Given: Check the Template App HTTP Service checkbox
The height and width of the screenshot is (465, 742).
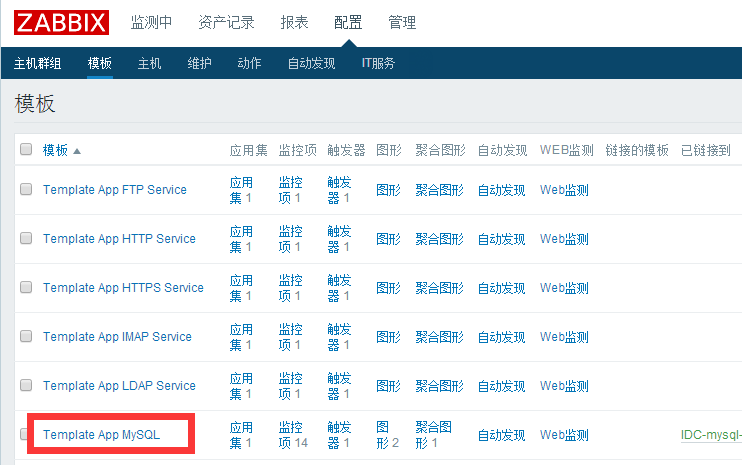Looking at the screenshot, I should click(x=26, y=238).
